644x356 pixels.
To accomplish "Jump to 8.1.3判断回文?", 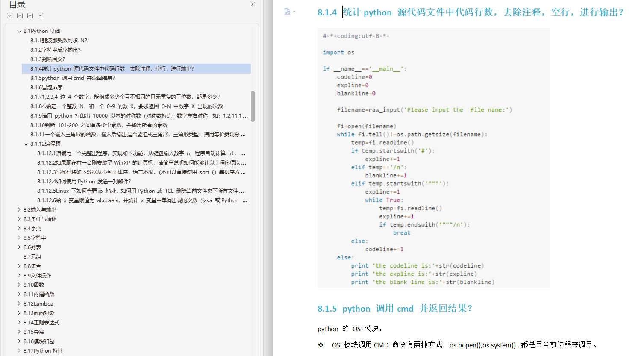I will pos(47,59).
